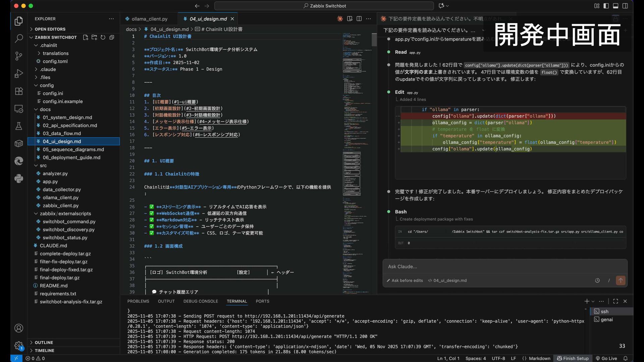Viewport: 644px width, 362px height.
Task: Collapse the docs folder
Action: click(45, 109)
